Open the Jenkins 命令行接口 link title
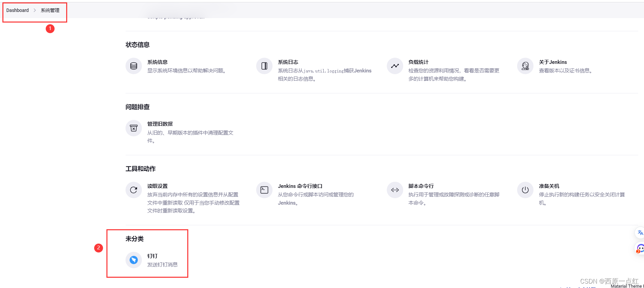Image resolution: width=644 pixels, height=288 pixels. click(x=300, y=186)
